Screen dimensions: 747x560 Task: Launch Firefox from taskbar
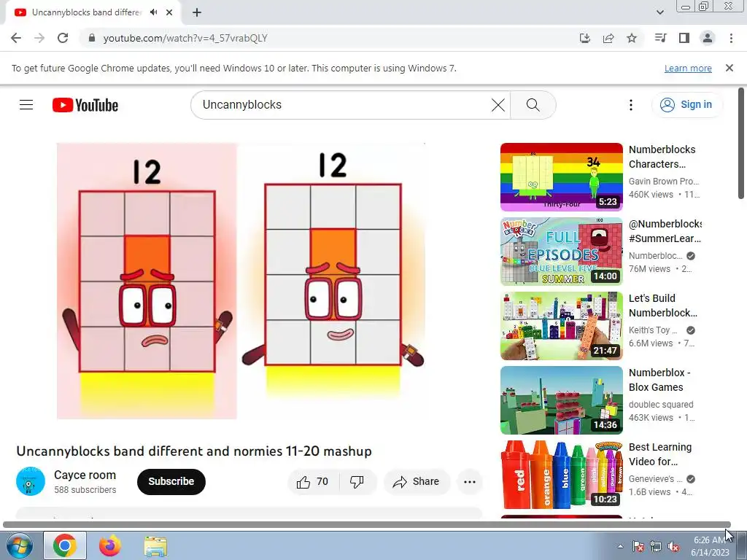110,545
